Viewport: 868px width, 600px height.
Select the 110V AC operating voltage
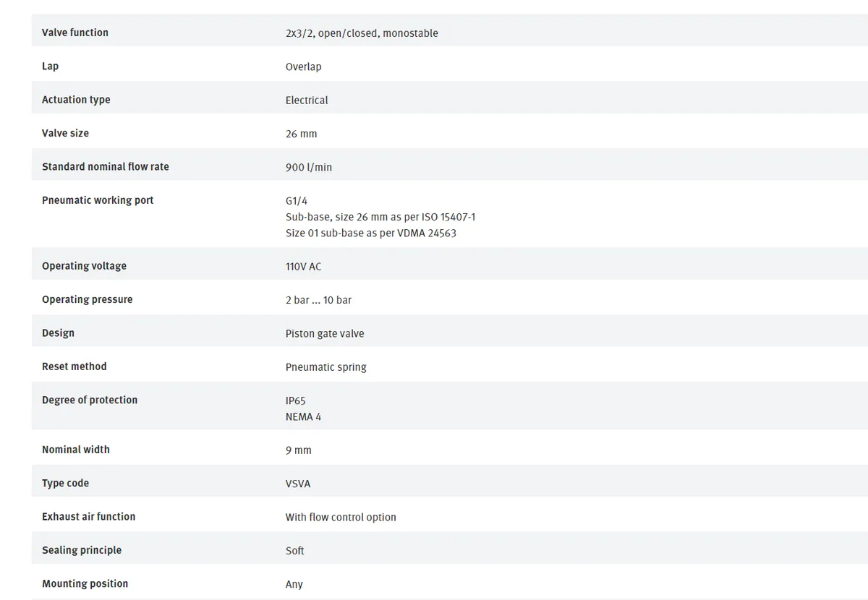303,267
